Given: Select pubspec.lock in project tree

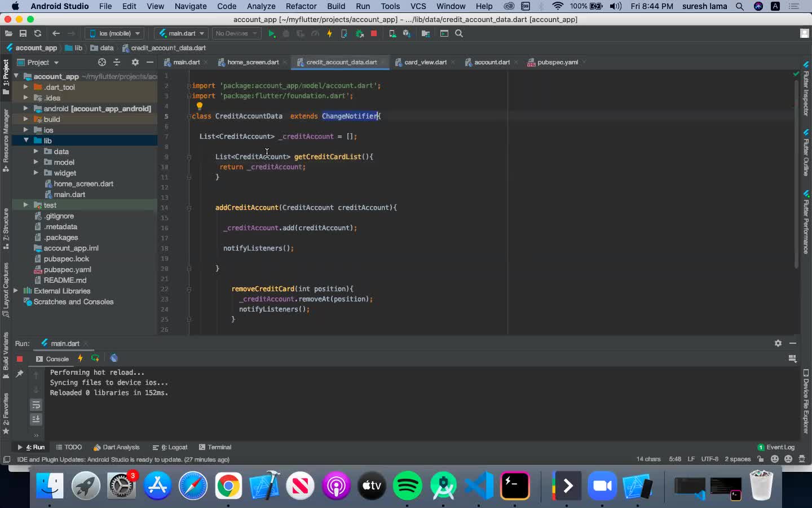Looking at the screenshot, I should coord(66,259).
